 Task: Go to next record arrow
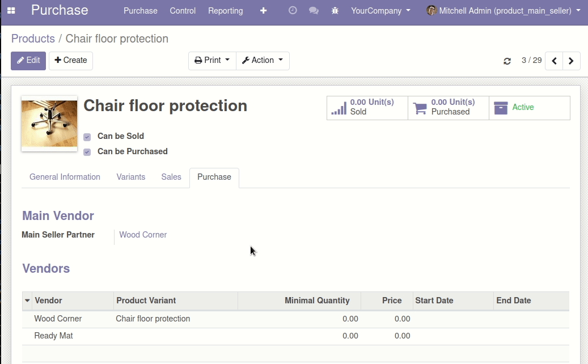(x=571, y=61)
